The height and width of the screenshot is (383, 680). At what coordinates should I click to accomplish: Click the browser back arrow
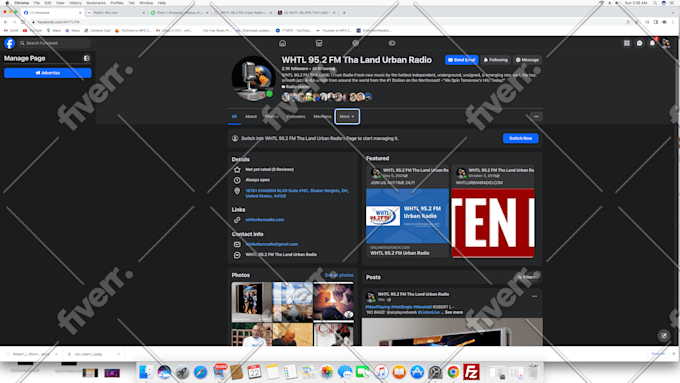(6, 22)
